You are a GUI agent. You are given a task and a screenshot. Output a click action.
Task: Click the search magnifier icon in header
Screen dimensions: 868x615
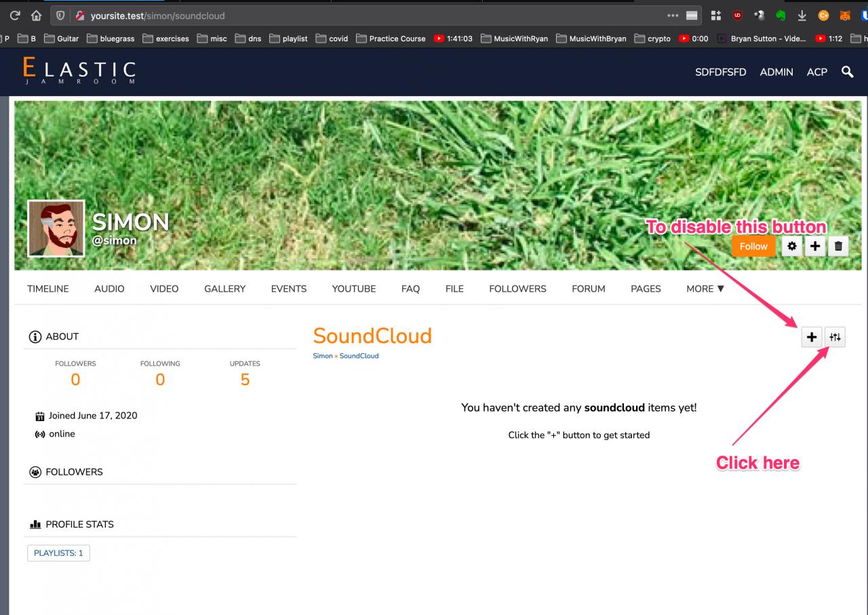pyautogui.click(x=847, y=72)
